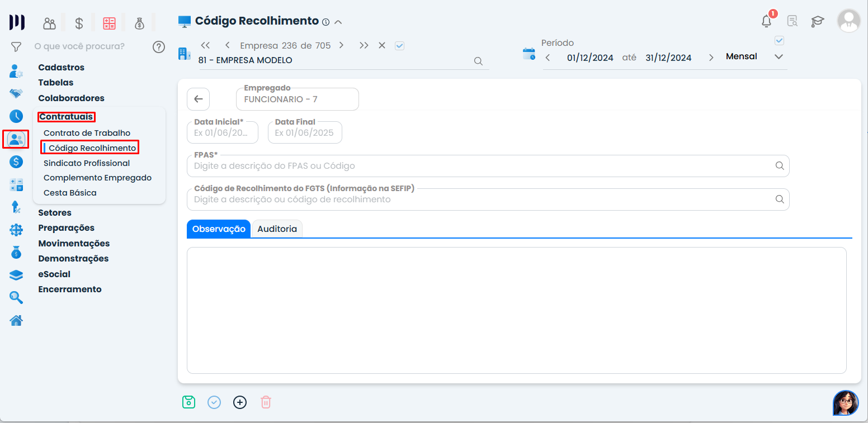This screenshot has height=423, width=868.
Task: Select the handshake sidebar icon
Action: [16, 93]
